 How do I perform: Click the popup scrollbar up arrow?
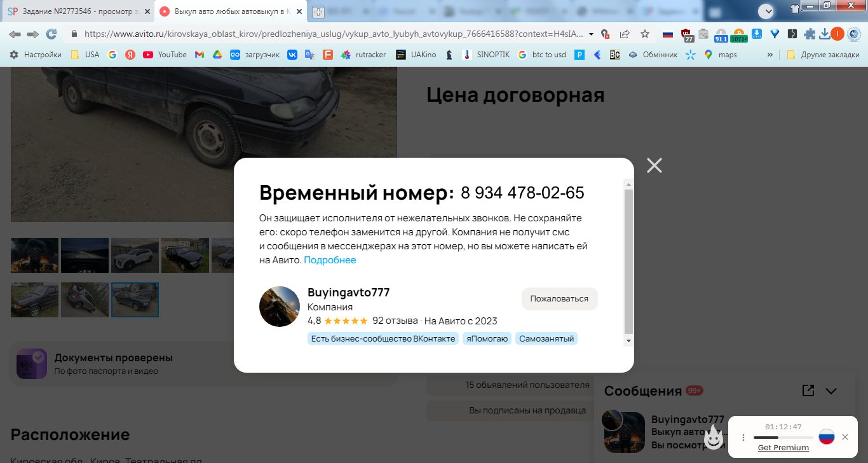tap(628, 184)
